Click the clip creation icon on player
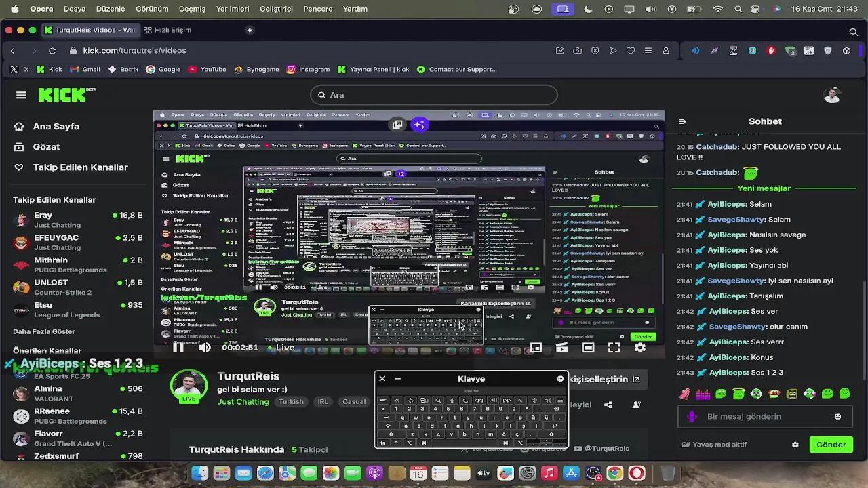The width and height of the screenshot is (868, 488). pyautogui.click(x=562, y=348)
